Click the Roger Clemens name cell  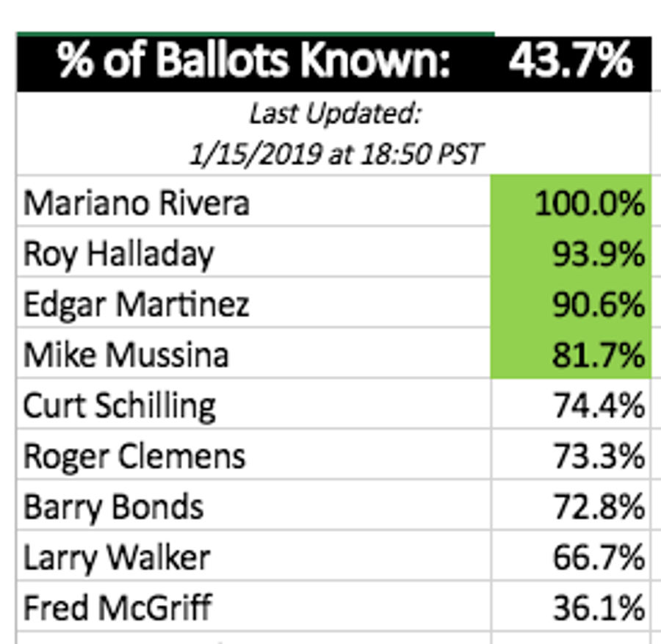click(254, 454)
